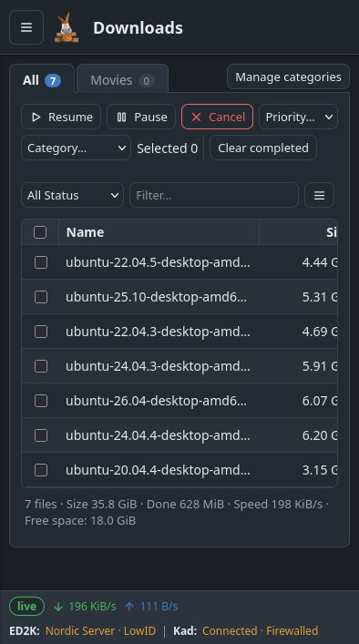Select the All downloads tab
Screen dimensions: 359x644
[42, 80]
